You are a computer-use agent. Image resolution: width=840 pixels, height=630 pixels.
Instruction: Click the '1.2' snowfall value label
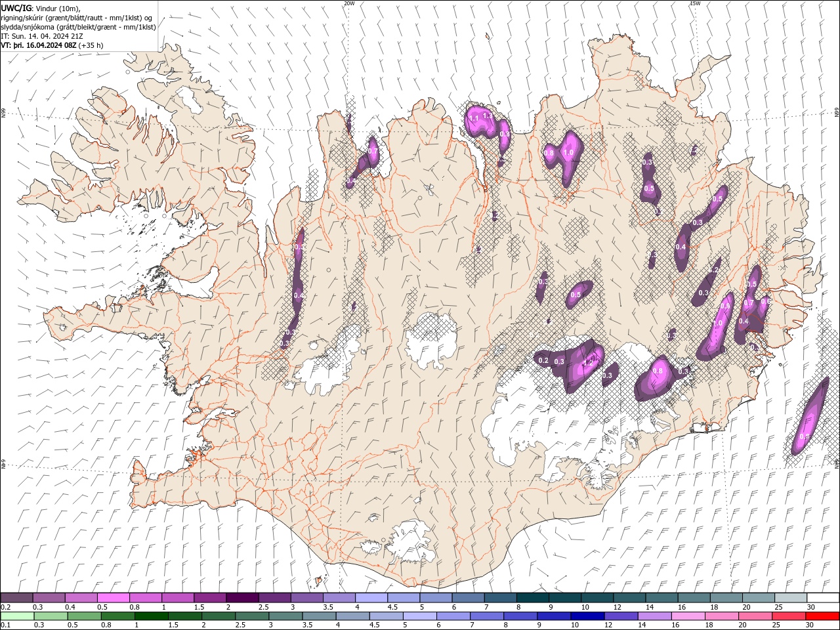tap(589, 363)
